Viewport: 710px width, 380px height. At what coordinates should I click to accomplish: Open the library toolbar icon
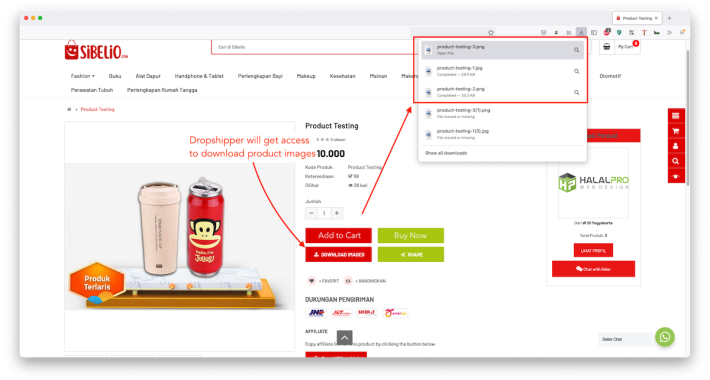click(x=569, y=33)
